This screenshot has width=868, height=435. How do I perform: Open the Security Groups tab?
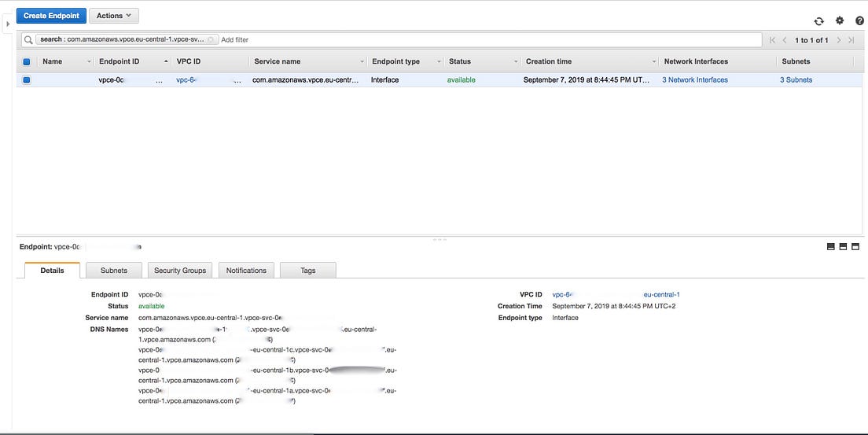[x=180, y=271]
